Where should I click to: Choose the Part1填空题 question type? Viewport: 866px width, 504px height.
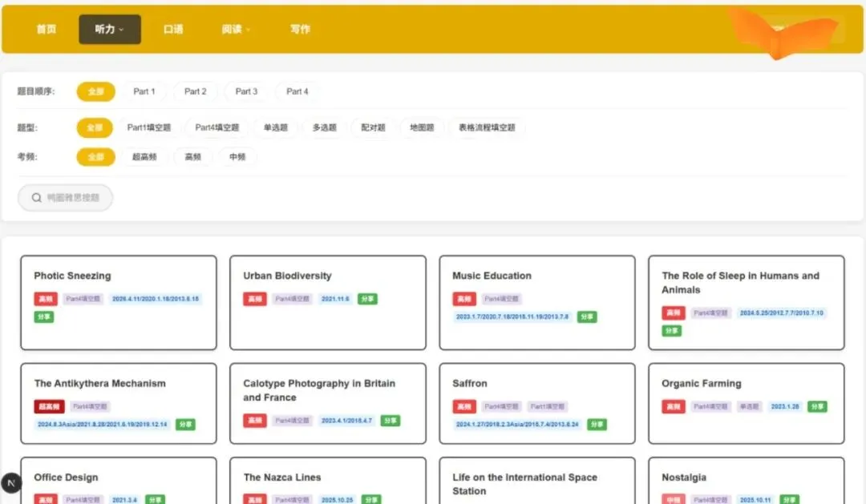[x=149, y=127]
